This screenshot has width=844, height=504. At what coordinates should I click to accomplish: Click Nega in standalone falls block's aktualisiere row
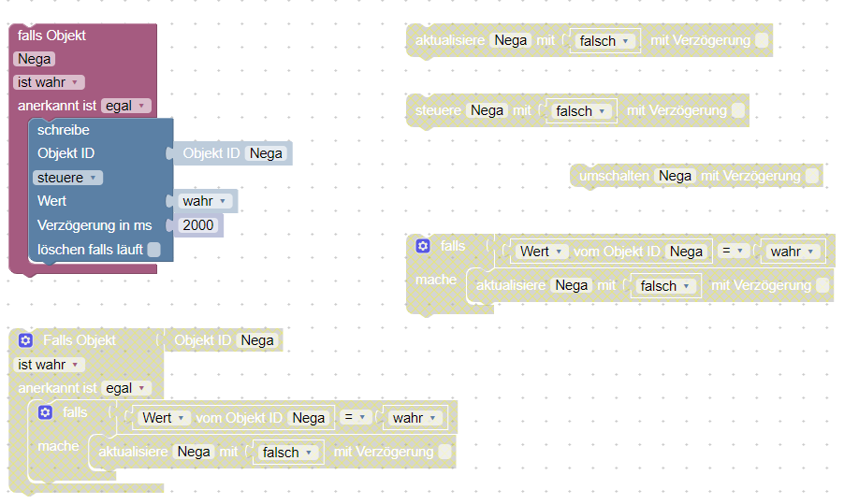(x=572, y=285)
